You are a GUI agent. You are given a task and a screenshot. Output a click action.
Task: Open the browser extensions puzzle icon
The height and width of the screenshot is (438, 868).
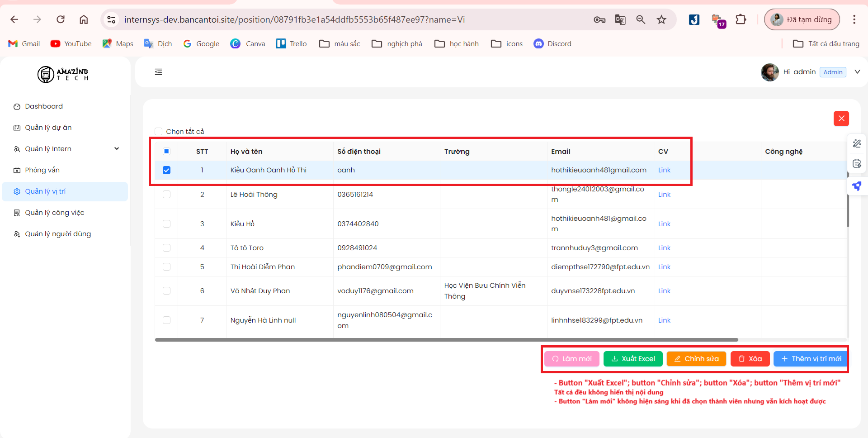click(x=741, y=19)
